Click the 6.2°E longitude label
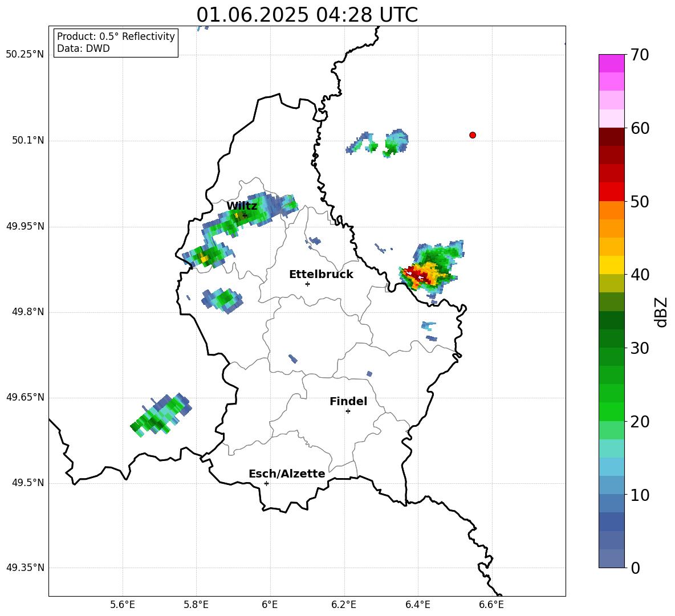This screenshot has width=675, height=616. [344, 605]
